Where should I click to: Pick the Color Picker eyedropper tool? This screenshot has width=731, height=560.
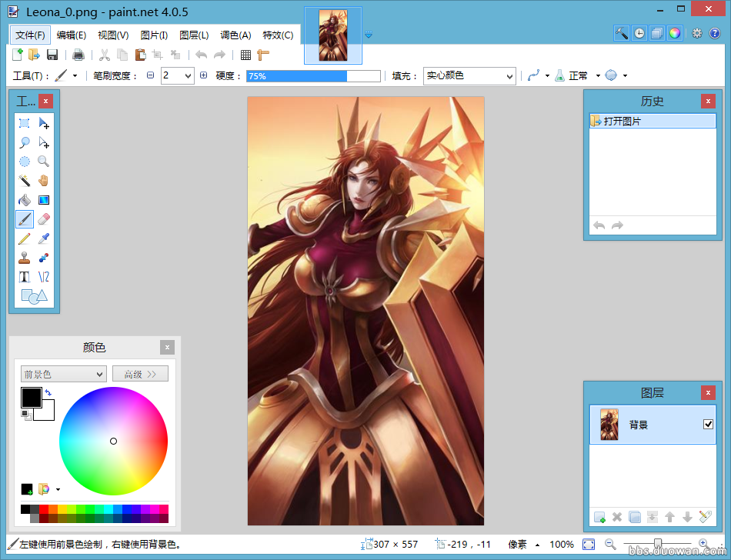click(43, 238)
